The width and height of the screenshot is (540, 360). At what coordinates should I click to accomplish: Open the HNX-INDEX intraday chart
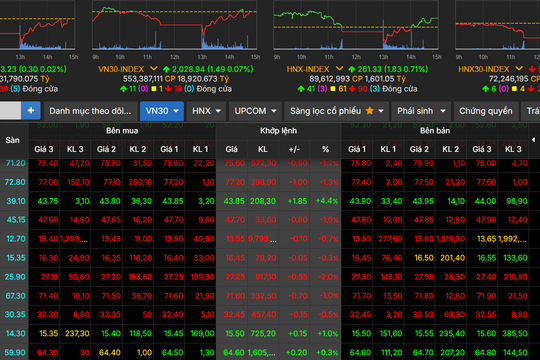[356, 25]
